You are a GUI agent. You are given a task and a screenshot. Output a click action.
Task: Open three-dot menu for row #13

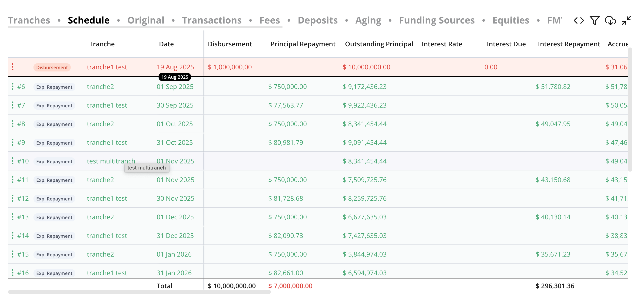point(13,217)
